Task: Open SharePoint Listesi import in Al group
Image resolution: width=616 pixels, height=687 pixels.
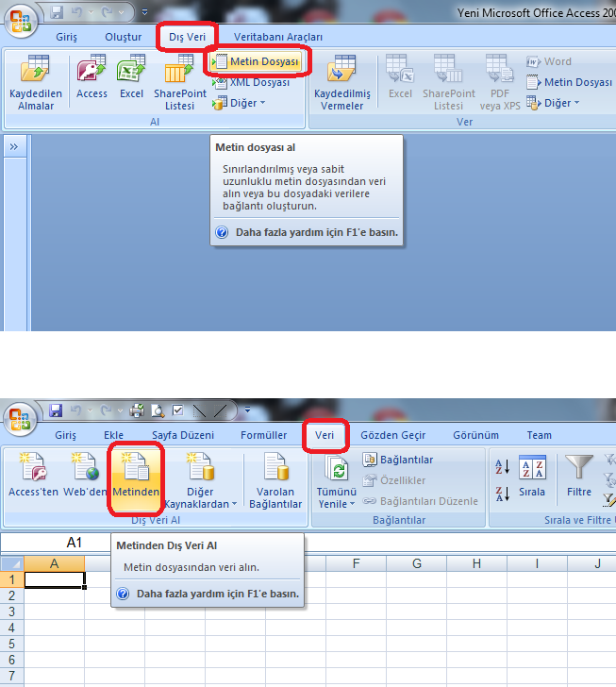Action: pos(179,83)
